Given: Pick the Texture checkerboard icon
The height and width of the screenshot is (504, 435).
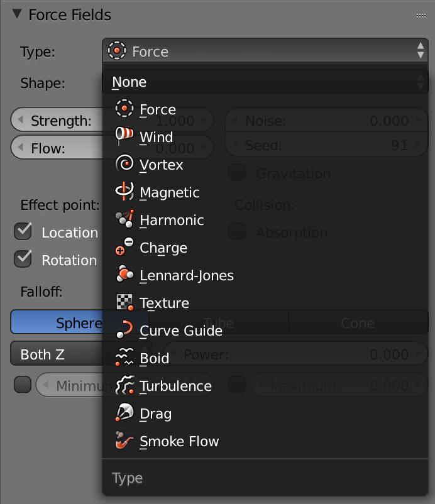Looking at the screenshot, I should coord(124,302).
